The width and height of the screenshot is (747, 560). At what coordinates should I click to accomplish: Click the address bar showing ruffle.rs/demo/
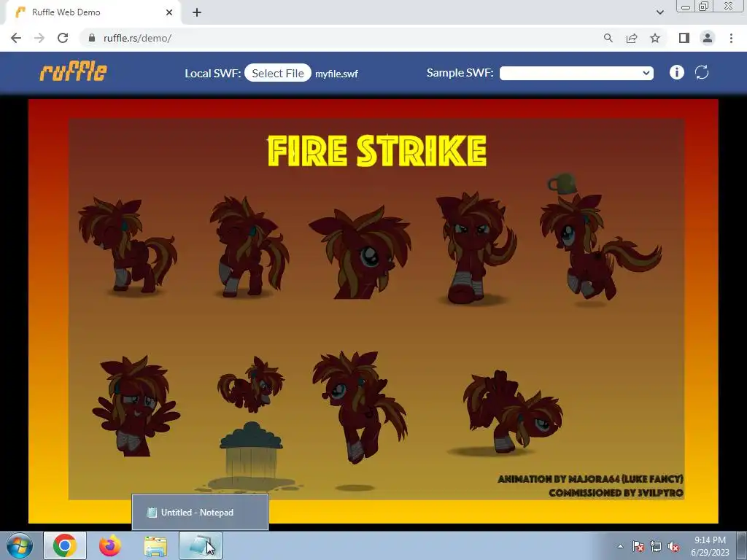[x=343, y=38]
